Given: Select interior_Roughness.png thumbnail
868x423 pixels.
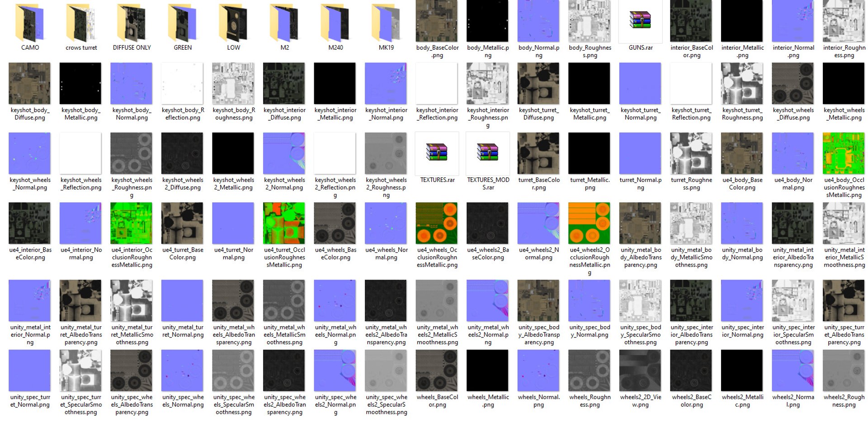Looking at the screenshot, I should pyautogui.click(x=844, y=21).
